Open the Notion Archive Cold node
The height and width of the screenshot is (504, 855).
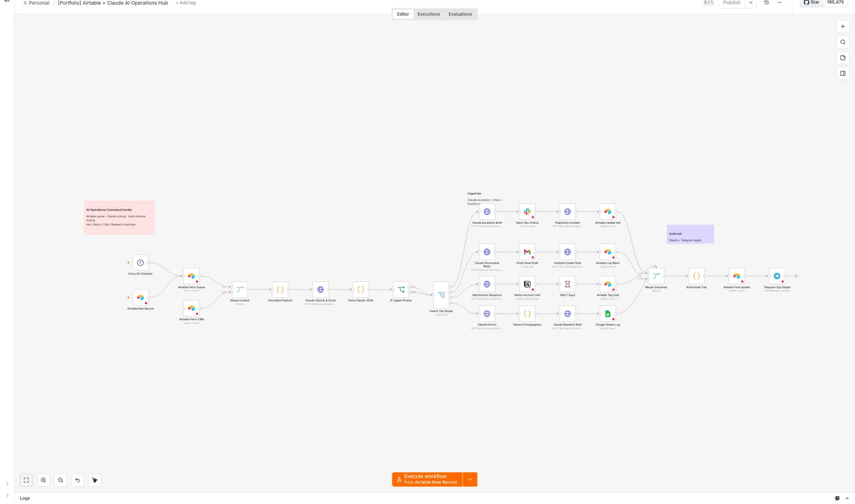point(527,284)
